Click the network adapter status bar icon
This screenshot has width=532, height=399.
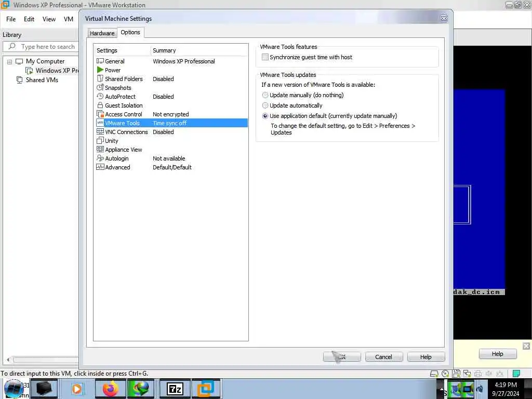pos(467,374)
